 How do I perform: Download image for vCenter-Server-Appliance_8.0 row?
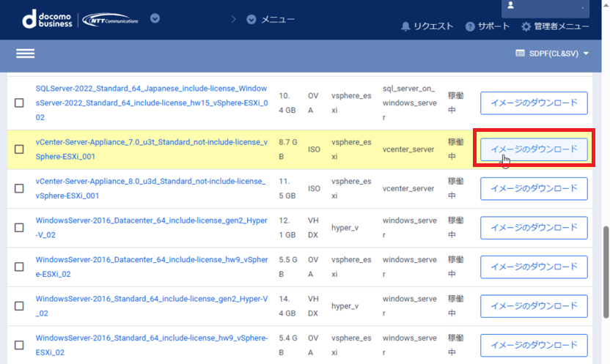(534, 188)
